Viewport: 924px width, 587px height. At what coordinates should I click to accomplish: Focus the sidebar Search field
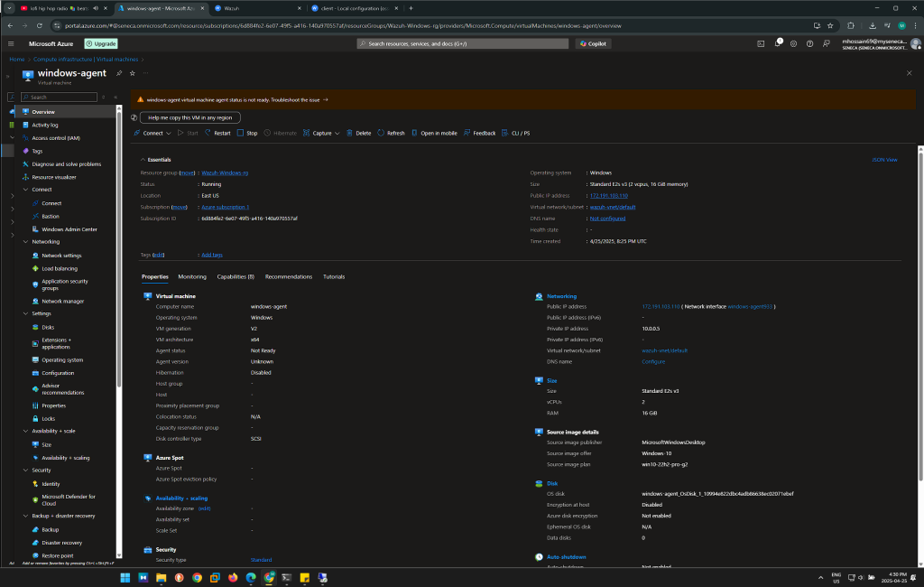[59, 97]
